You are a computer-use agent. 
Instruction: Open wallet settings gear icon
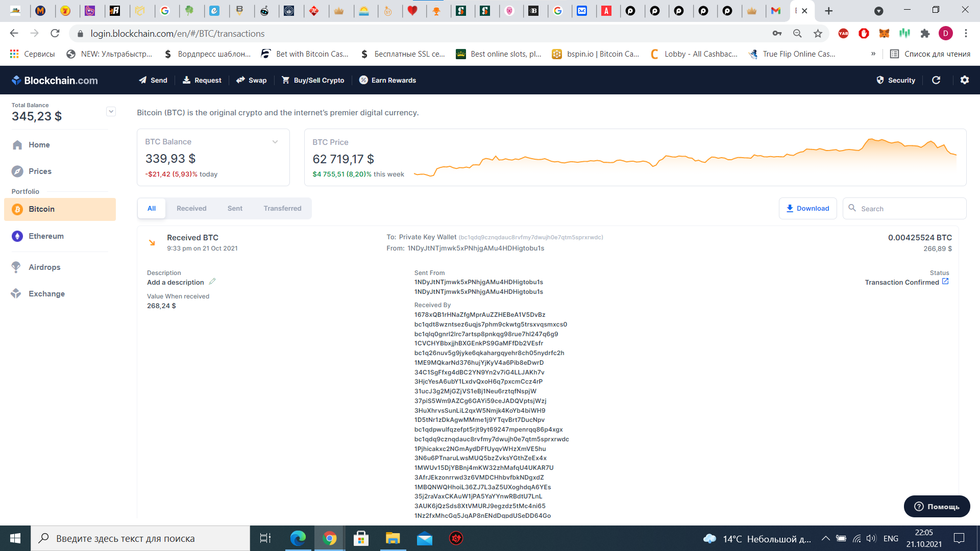point(965,80)
